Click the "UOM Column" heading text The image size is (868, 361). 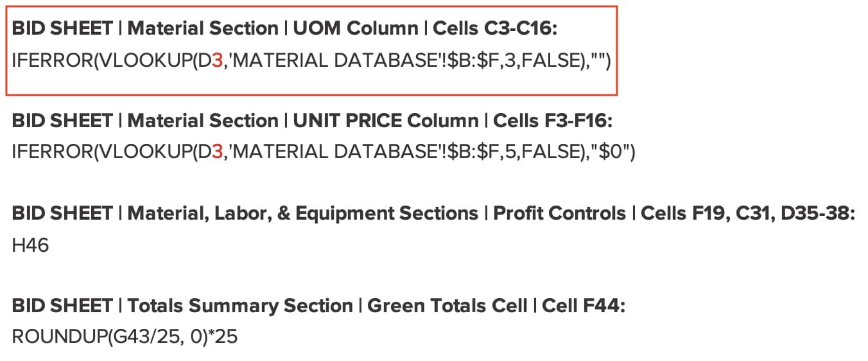tap(355, 28)
